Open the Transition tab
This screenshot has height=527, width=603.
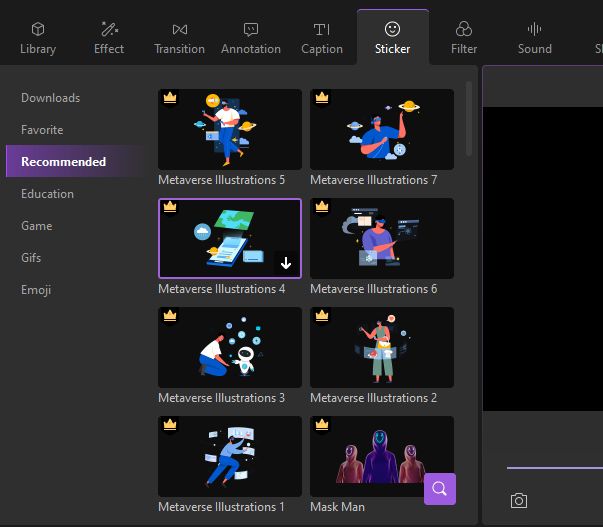tap(180, 38)
